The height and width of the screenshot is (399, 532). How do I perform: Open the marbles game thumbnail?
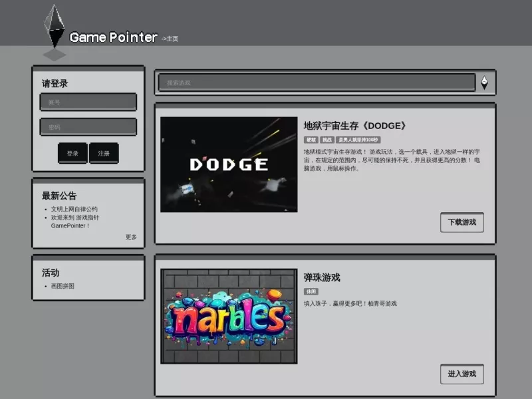tap(229, 317)
